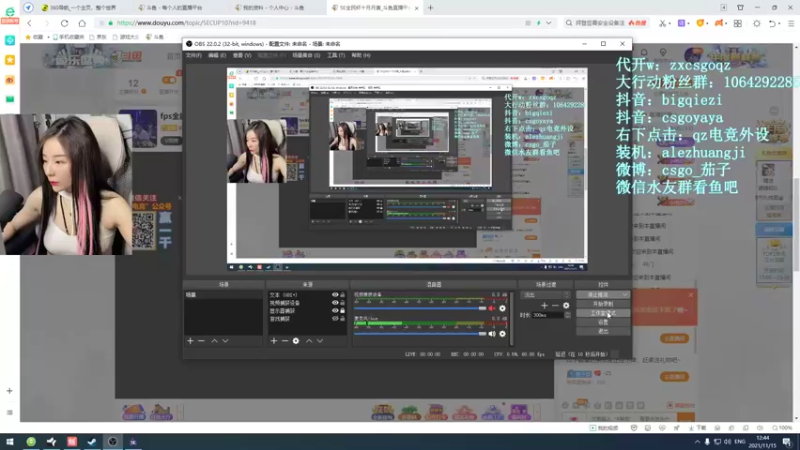Switch to first browser tab 360导航
The image size is (800, 450).
click(x=82, y=8)
